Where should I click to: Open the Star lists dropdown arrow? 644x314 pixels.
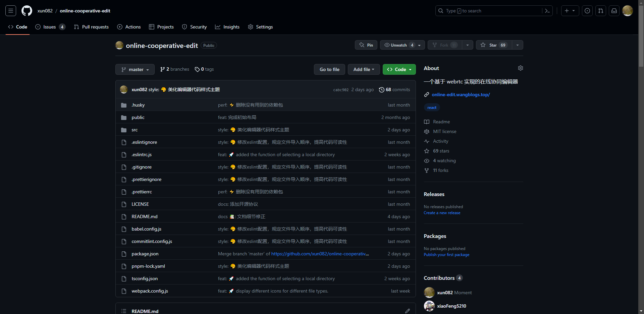click(518, 45)
